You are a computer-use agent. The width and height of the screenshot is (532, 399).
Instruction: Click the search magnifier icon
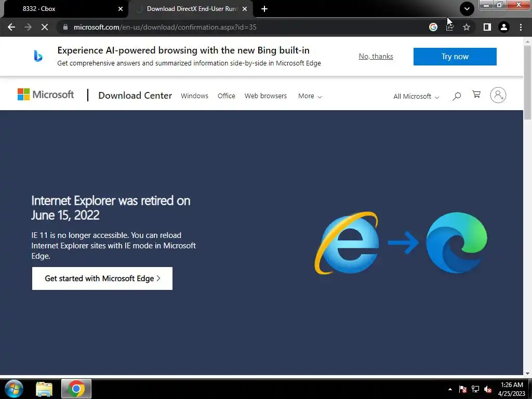(x=457, y=96)
